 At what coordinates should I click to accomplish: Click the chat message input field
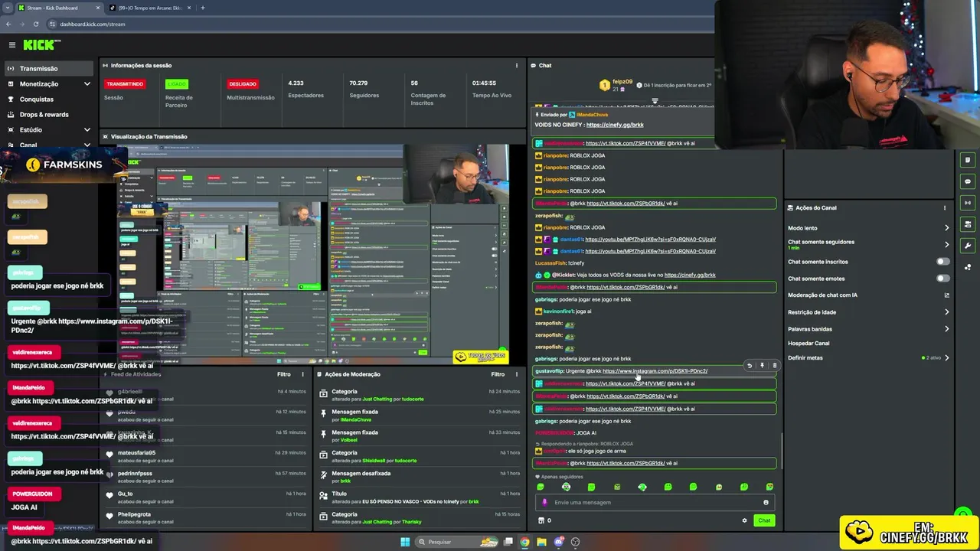655,502
